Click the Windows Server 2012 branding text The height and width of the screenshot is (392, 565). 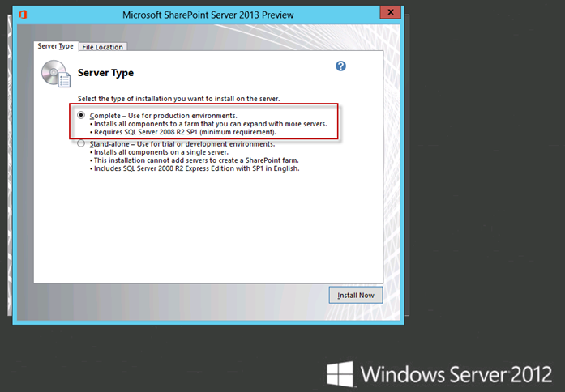tap(456, 374)
